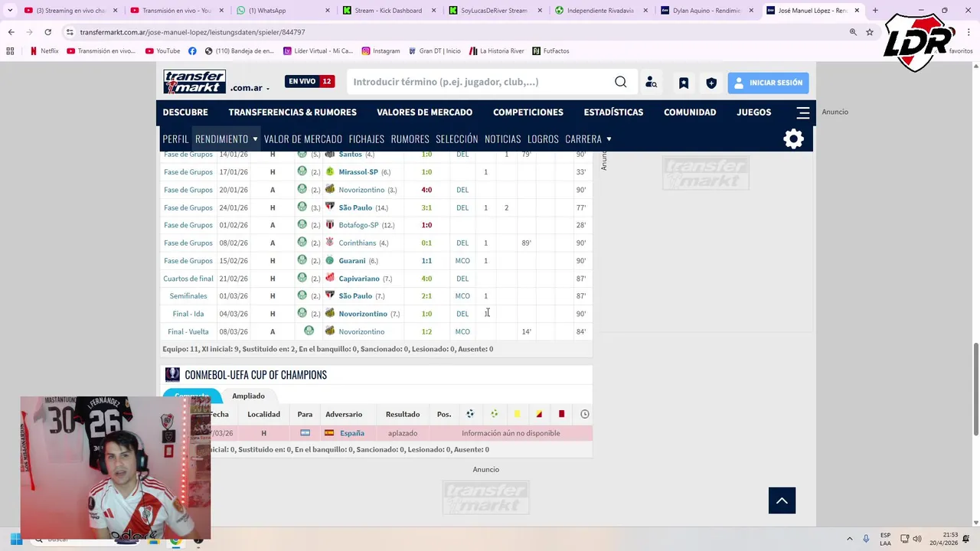Click the bookmark watchlist icon
Screen dimensions: 980x551
684,83
